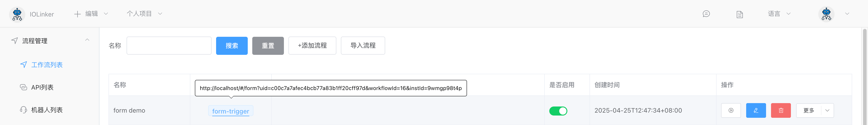Click the plus icon beside 编辑
This screenshot has width=868, height=125.
(x=78, y=14)
